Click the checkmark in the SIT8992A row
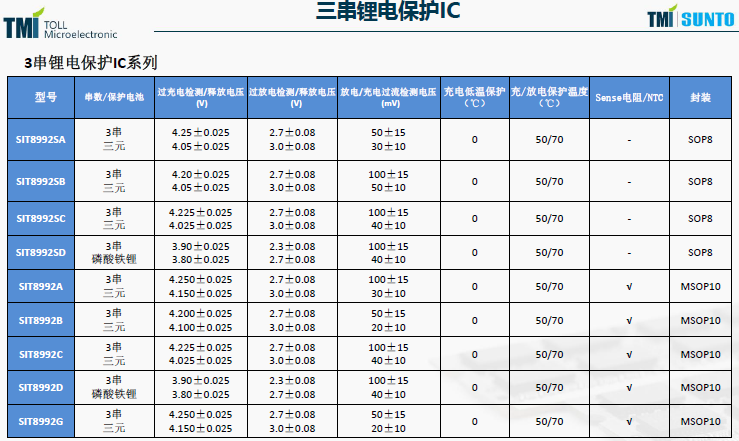Viewport: 739px width, 441px height. coord(629,287)
